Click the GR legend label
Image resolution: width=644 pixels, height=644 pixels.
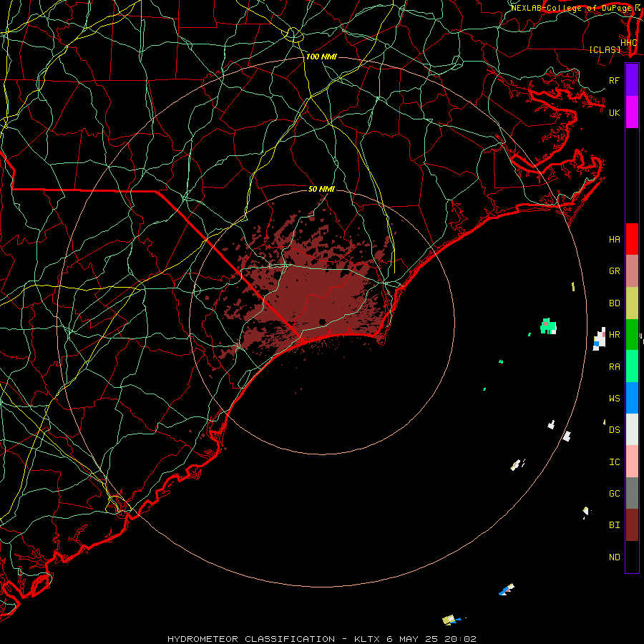point(614,271)
